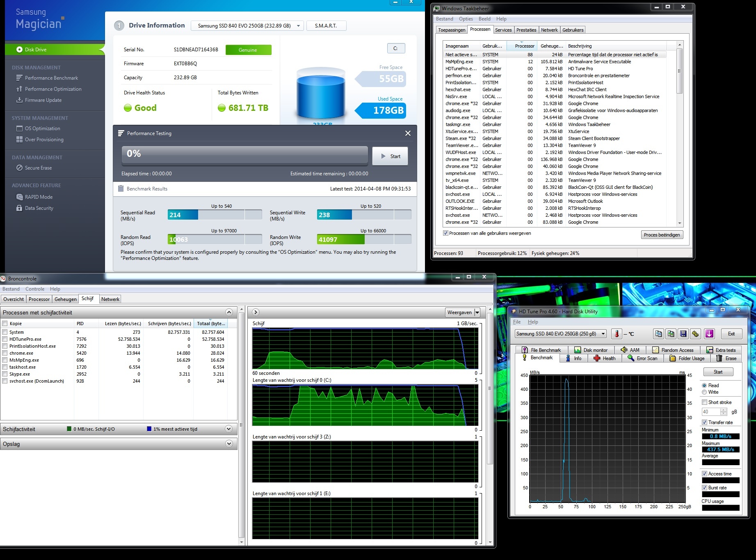Open the HD Tune Random Access tab

coord(673,350)
